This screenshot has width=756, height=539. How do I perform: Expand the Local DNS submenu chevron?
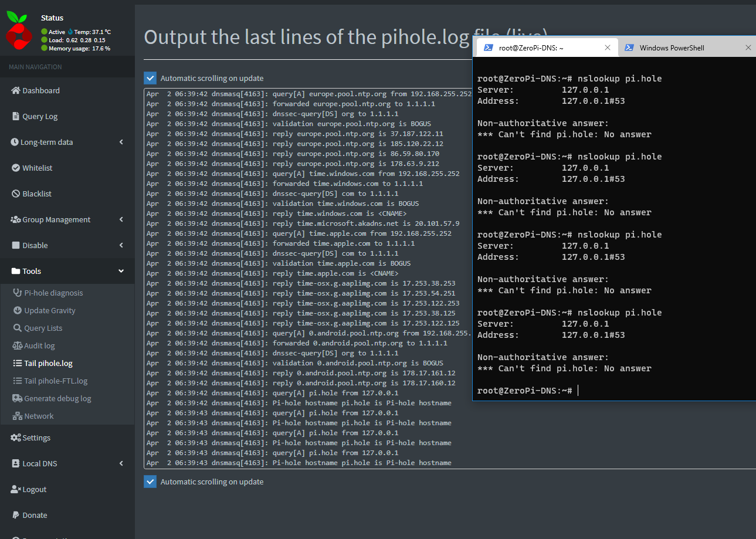click(121, 463)
